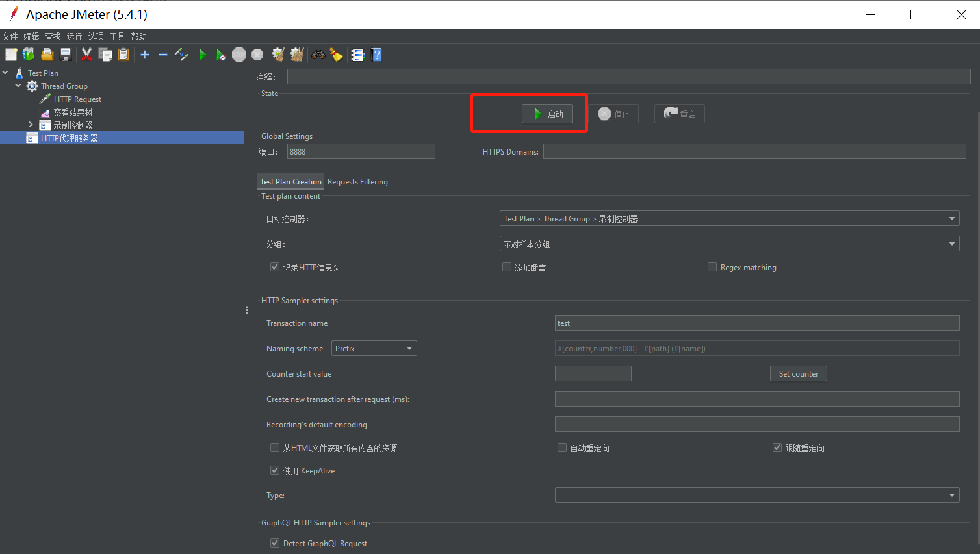Click the 重启 restart button

pos(680,114)
